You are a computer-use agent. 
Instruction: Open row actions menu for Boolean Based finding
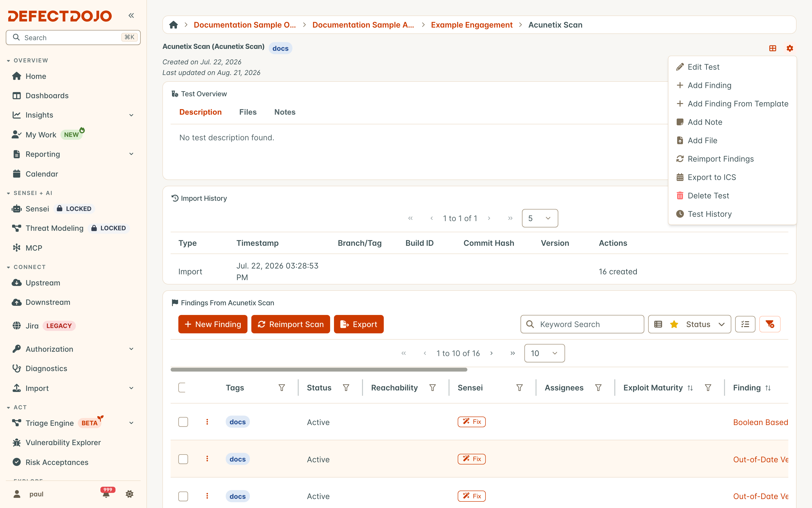click(x=207, y=422)
